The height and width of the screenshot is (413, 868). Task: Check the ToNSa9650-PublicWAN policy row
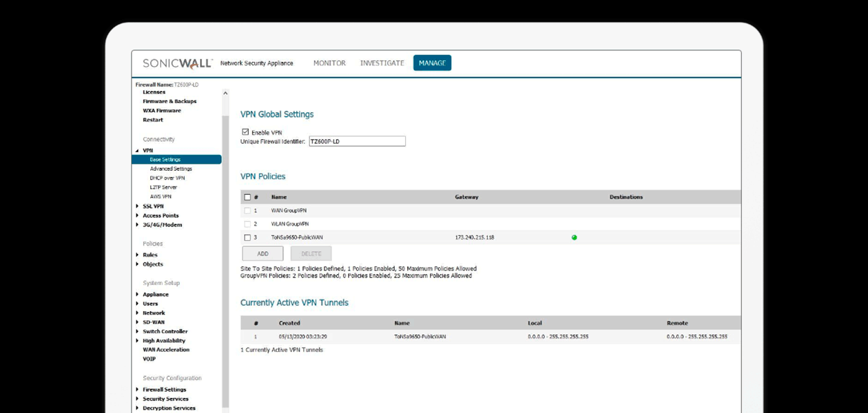(247, 237)
